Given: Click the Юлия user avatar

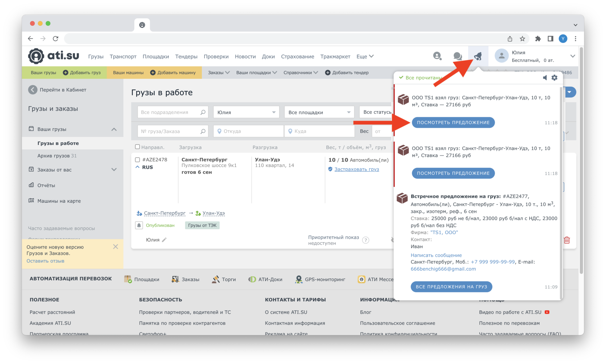Looking at the screenshot, I should click(x=501, y=56).
